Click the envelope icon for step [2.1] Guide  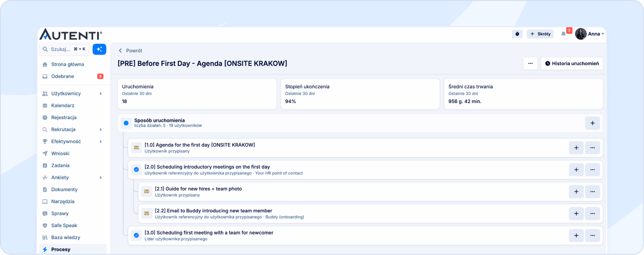click(x=147, y=192)
